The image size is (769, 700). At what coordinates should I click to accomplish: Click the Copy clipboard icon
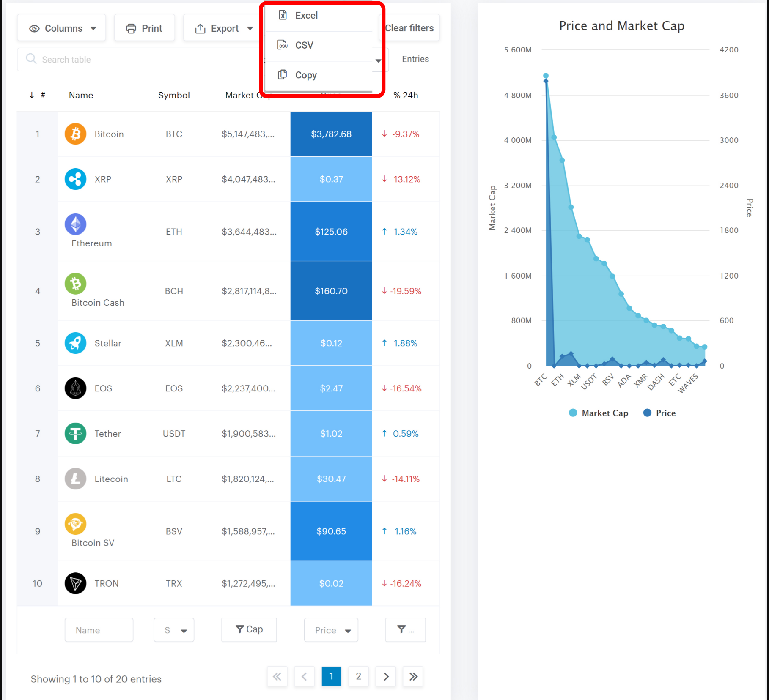[x=283, y=75]
